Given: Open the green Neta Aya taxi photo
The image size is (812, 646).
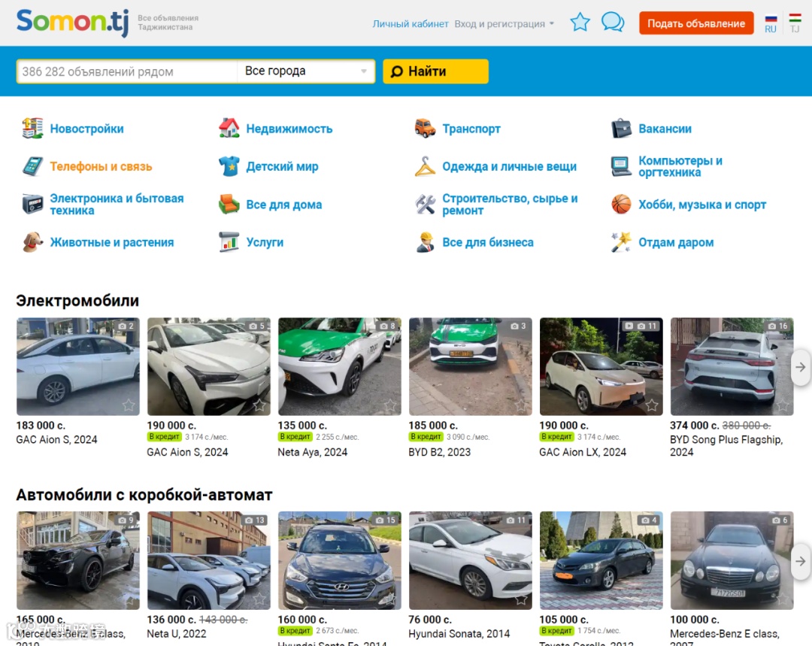Looking at the screenshot, I should (x=339, y=366).
